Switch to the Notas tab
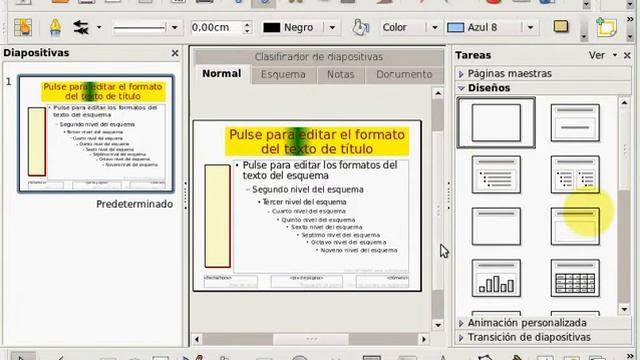This screenshot has width=640, height=360. (340, 75)
